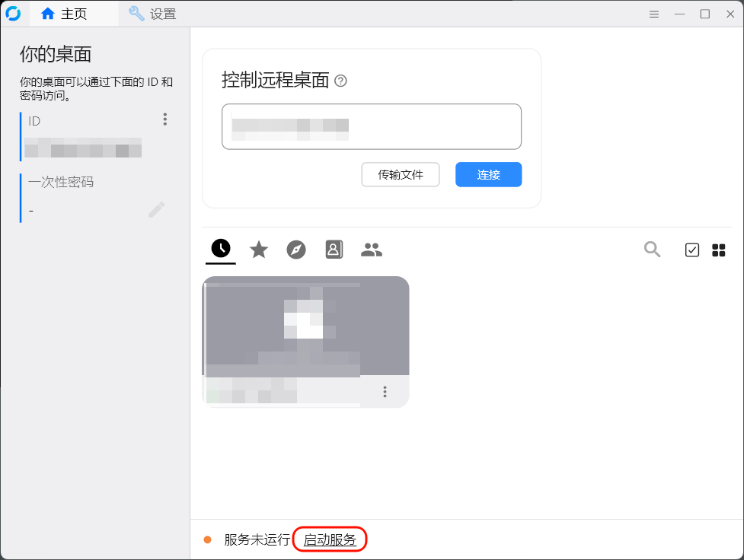The width and height of the screenshot is (744, 560).
Task: Change peer view with the grid icon
Action: pos(719,250)
